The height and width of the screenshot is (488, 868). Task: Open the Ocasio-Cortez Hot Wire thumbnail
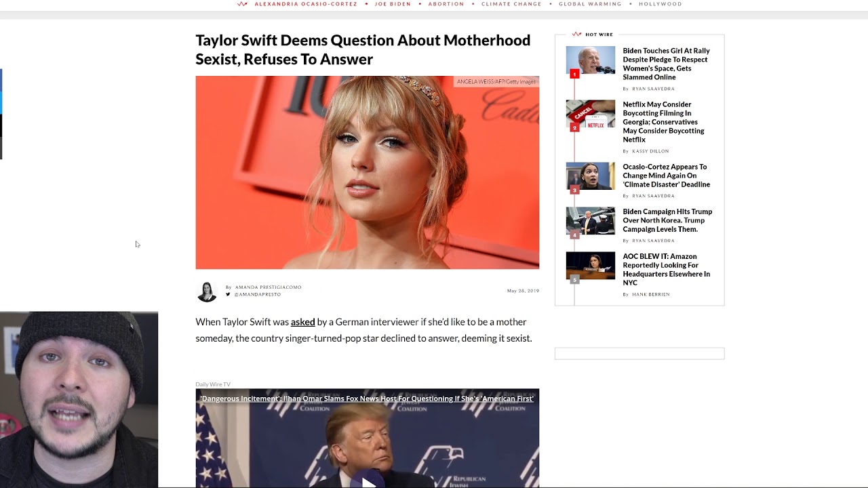(x=591, y=176)
